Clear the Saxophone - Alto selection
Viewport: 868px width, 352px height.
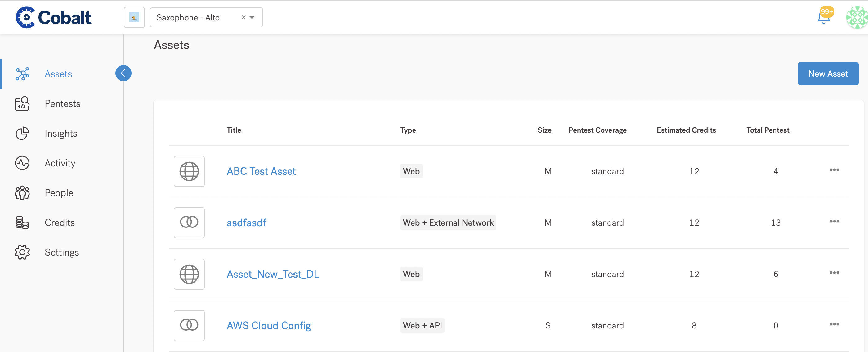click(x=243, y=17)
